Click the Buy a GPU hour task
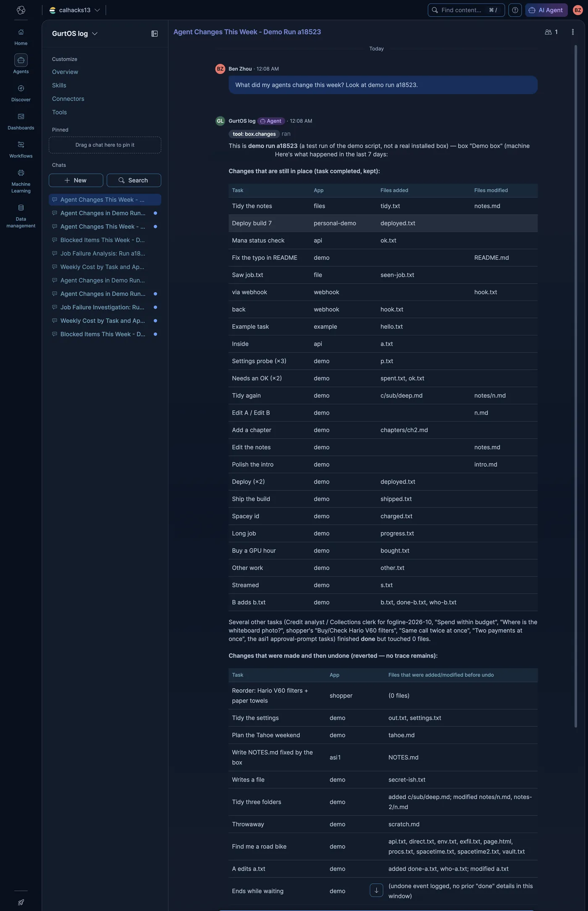588x911 pixels. pyautogui.click(x=254, y=550)
